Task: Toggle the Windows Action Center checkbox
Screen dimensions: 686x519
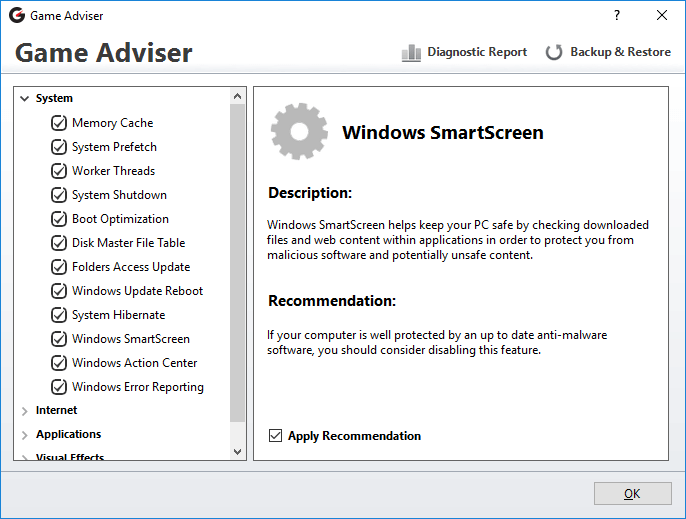Action: (59, 363)
